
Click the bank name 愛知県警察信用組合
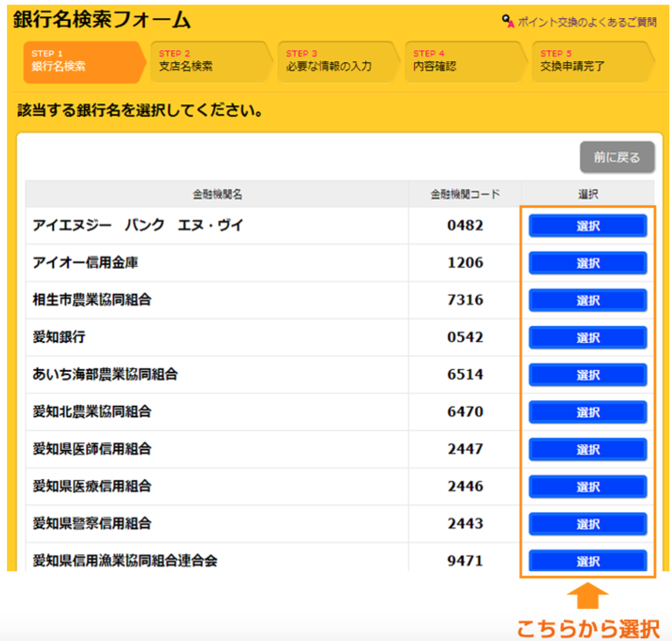92,524
